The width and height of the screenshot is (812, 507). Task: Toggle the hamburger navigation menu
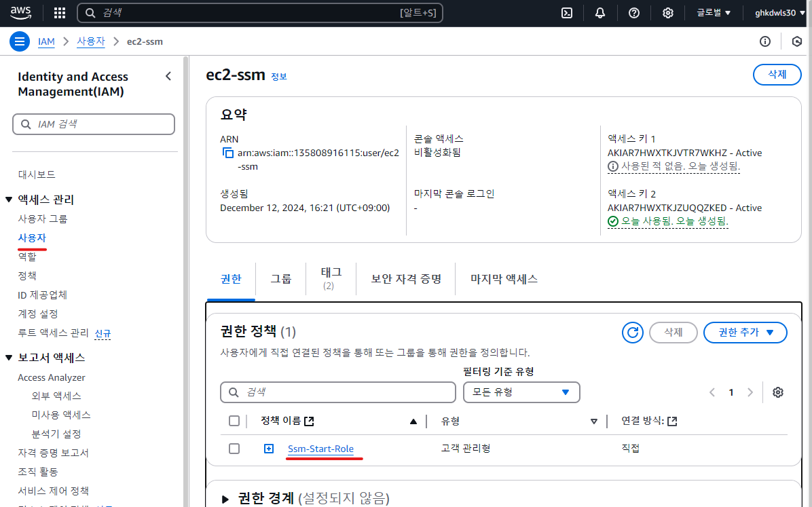pos(20,41)
